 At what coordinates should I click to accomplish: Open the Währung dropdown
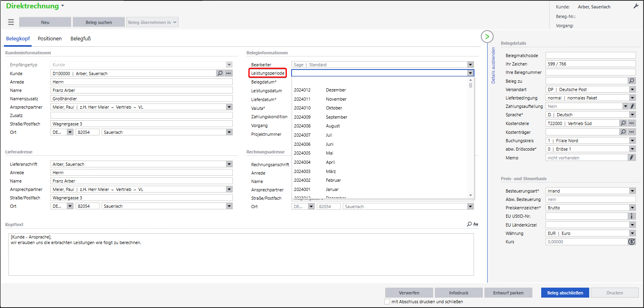coord(632,233)
